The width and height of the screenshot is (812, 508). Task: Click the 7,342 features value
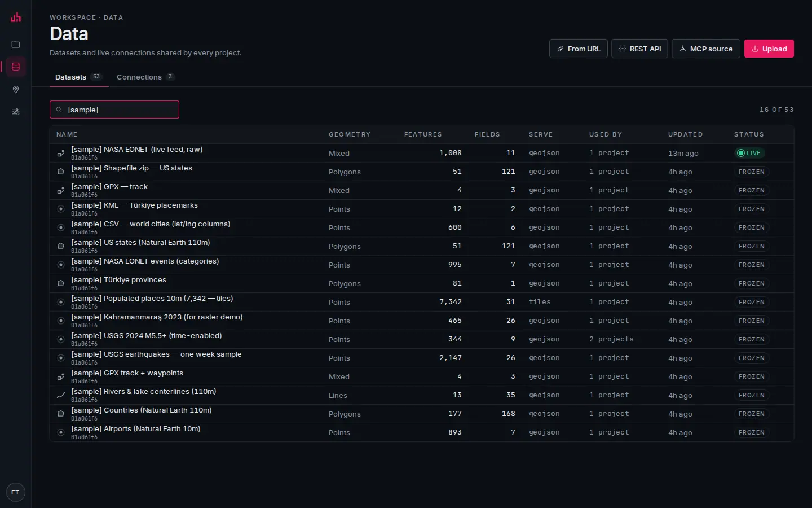451,302
